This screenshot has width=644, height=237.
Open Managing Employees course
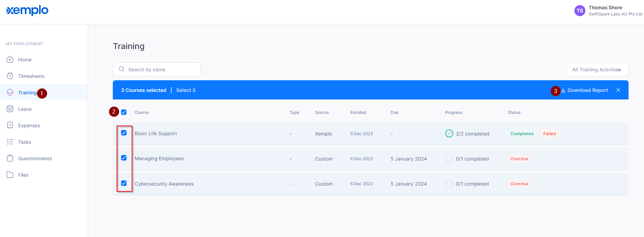[x=159, y=158]
